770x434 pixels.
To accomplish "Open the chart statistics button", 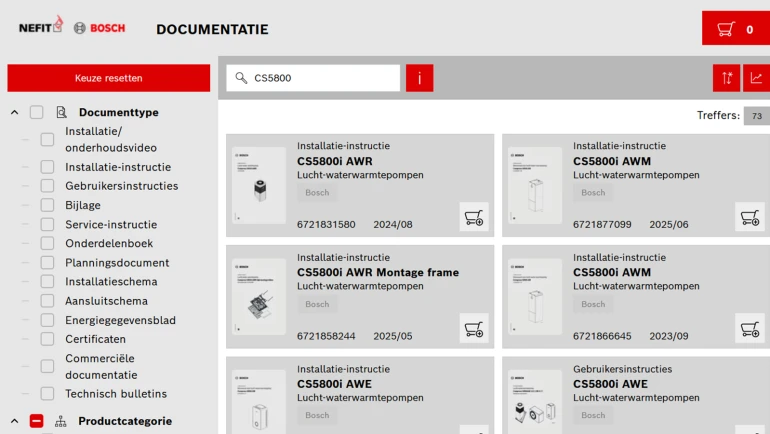I will click(x=756, y=78).
